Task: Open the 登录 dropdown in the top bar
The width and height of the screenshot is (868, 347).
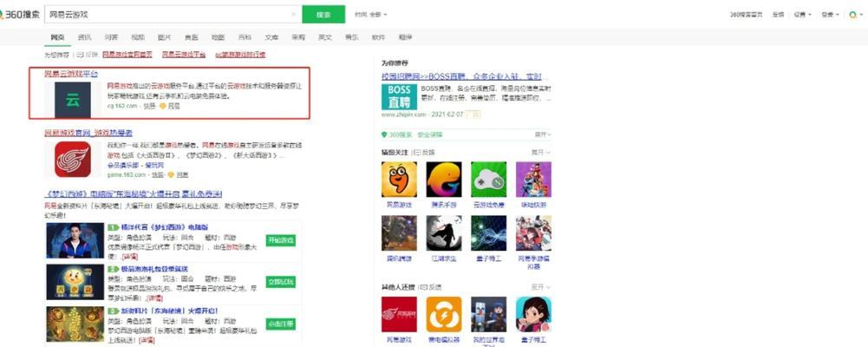Action: 830,15
